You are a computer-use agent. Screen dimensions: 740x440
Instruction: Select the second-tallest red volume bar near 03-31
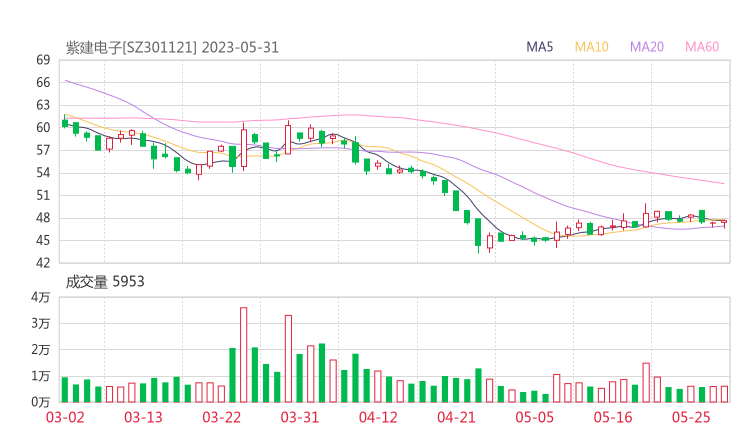288,359
